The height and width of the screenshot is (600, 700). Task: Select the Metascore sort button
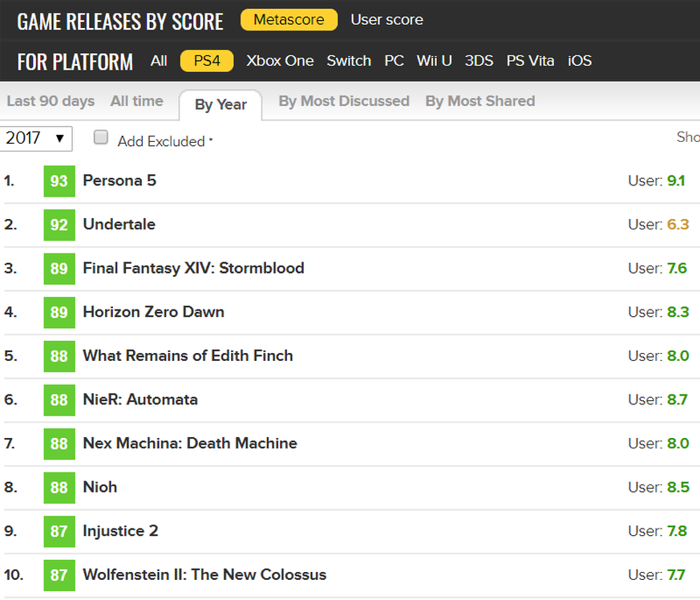point(289,20)
